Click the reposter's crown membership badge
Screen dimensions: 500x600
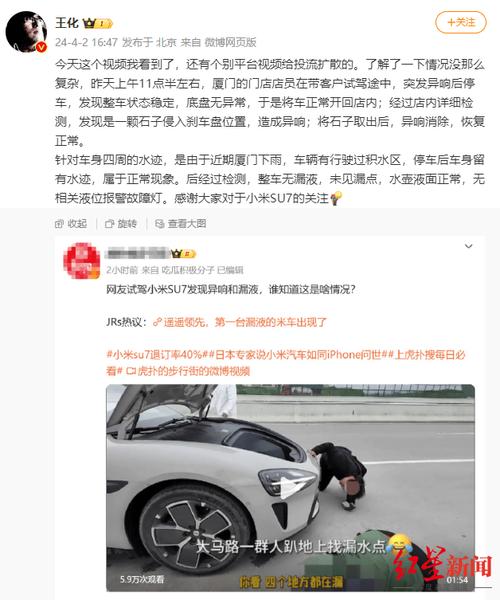(x=183, y=254)
